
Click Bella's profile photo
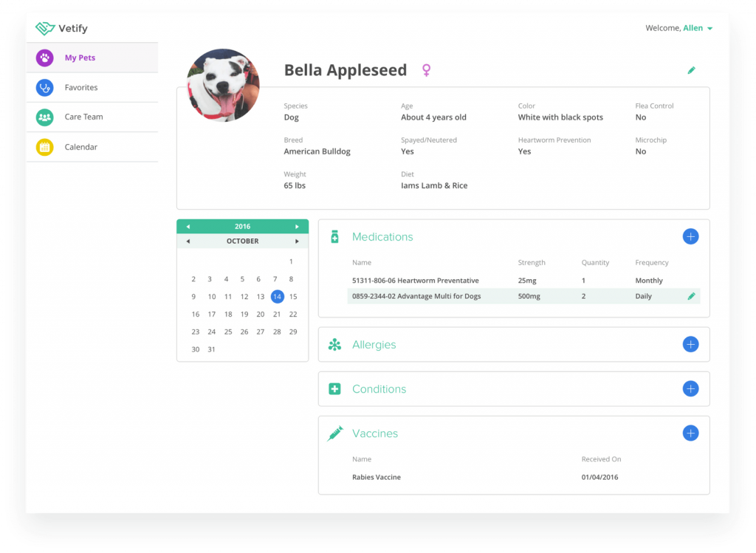click(x=222, y=85)
